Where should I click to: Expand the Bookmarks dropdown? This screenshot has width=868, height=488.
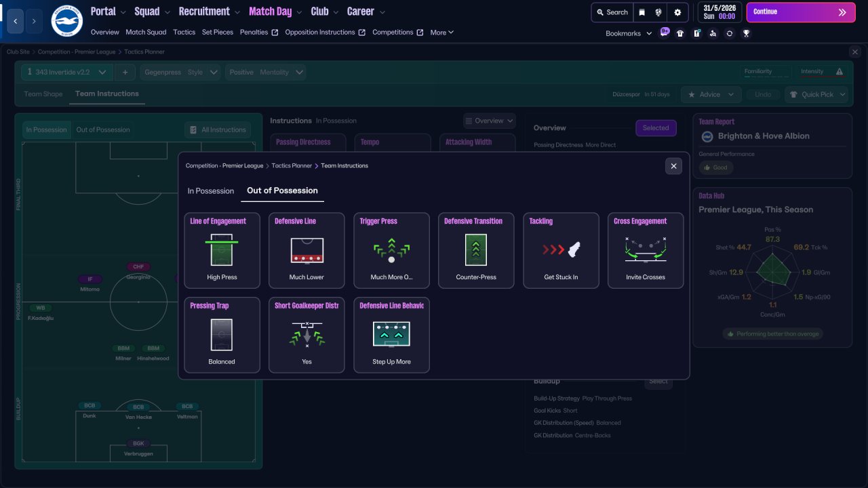pyautogui.click(x=629, y=33)
